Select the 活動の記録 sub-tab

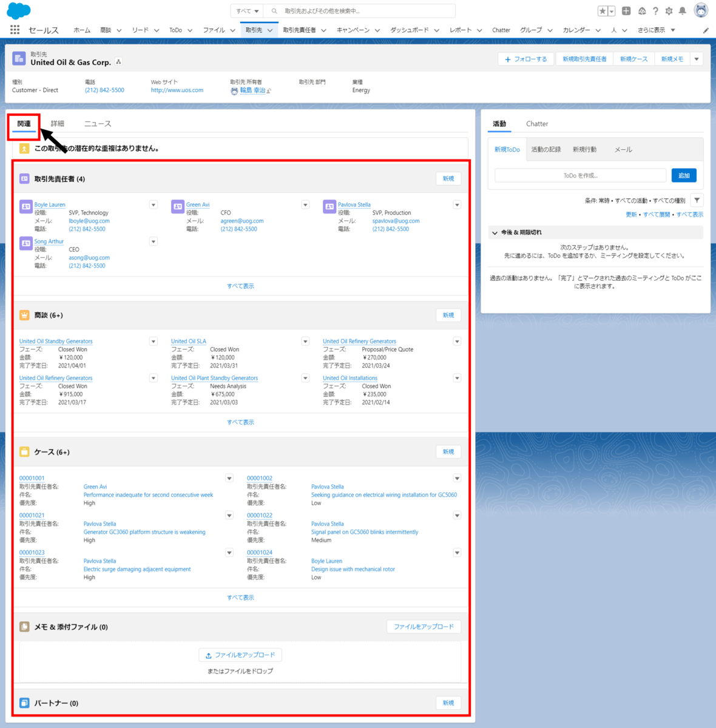tap(546, 149)
